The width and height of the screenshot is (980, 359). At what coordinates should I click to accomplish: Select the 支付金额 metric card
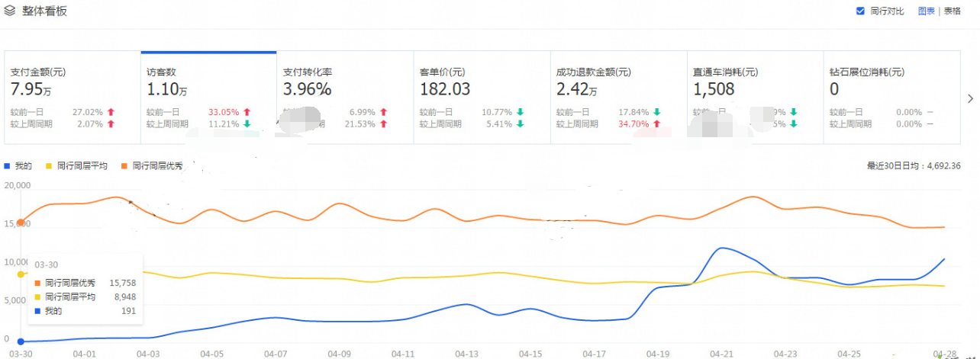click(73, 97)
